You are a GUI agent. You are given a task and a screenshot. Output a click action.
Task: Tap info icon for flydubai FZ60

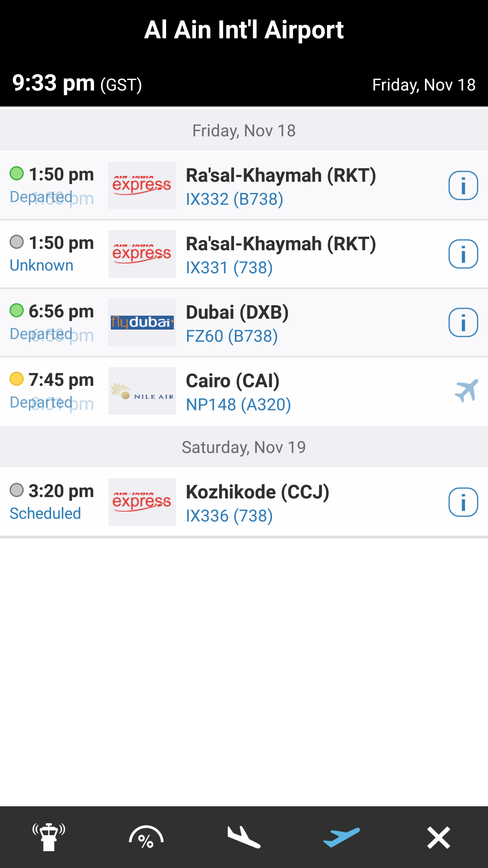coord(463,322)
